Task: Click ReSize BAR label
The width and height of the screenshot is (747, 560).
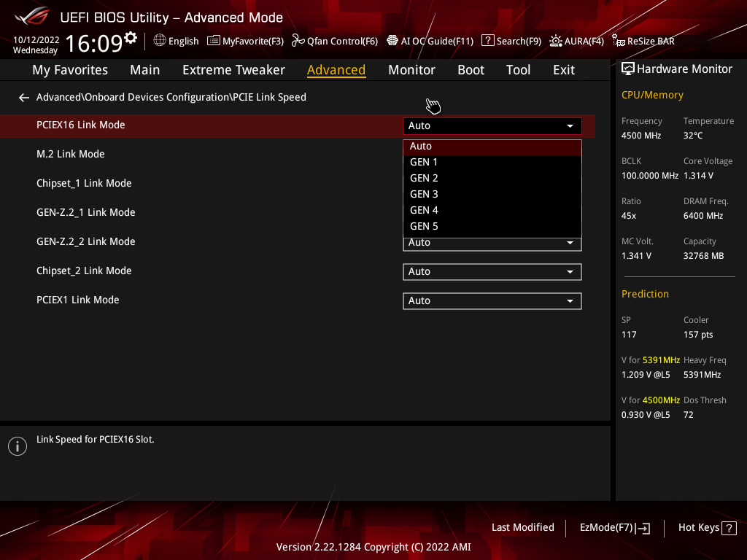Action: 651,42
